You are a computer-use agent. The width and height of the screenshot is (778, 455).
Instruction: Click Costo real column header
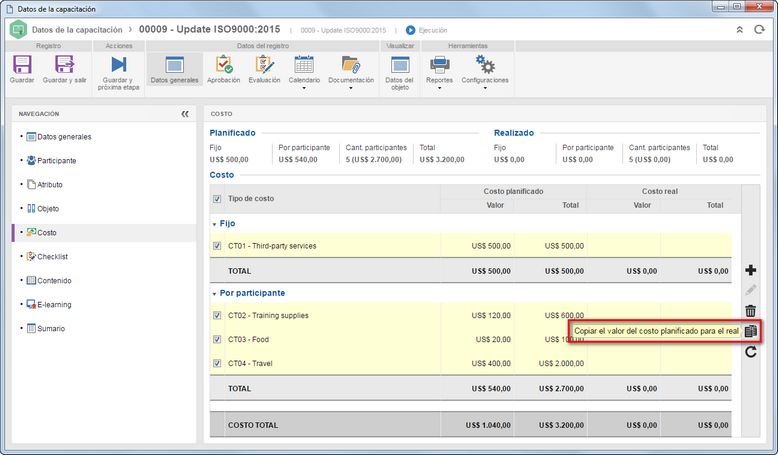coord(659,191)
